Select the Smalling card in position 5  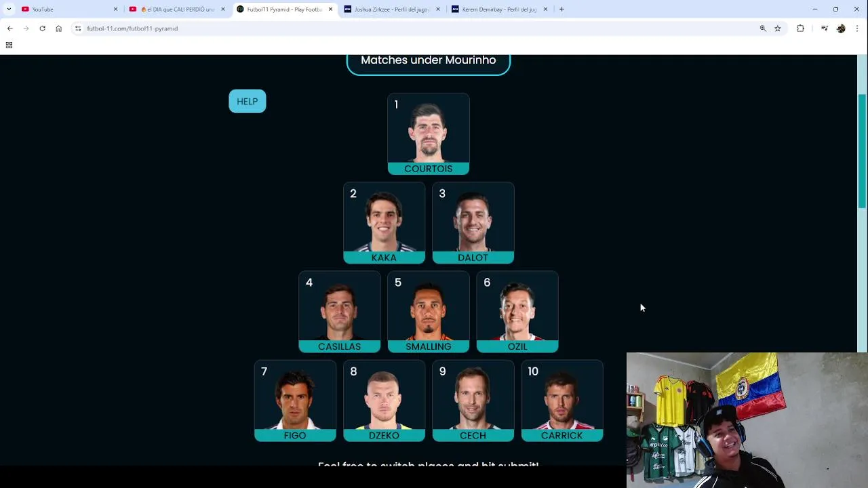(x=429, y=312)
